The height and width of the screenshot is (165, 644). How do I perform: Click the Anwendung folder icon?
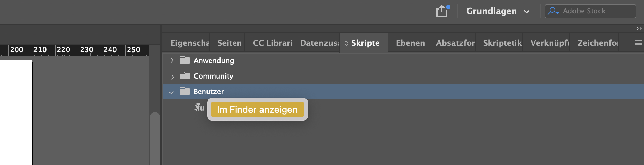(185, 60)
